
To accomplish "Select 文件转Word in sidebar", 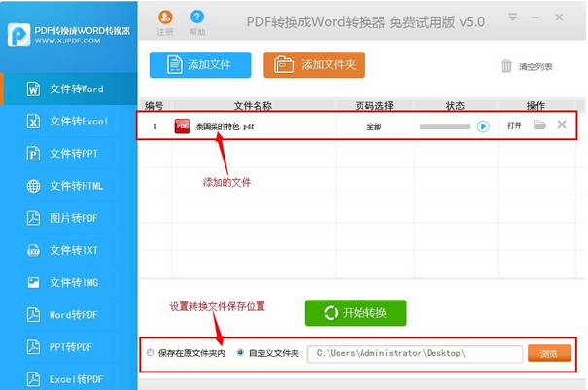I will 69,89.
